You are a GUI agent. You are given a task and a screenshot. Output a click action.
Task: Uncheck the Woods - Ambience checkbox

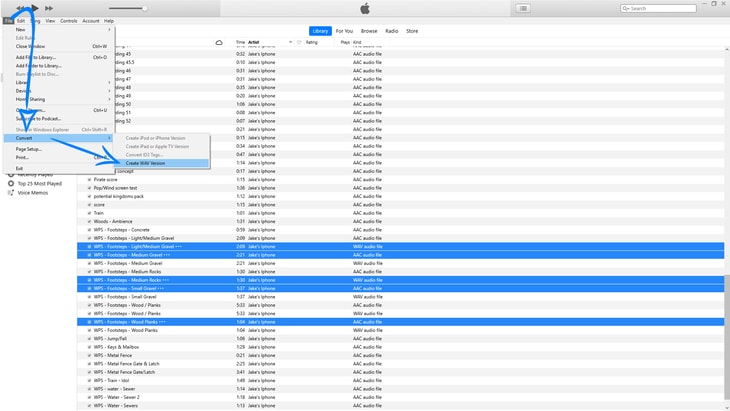[89, 222]
